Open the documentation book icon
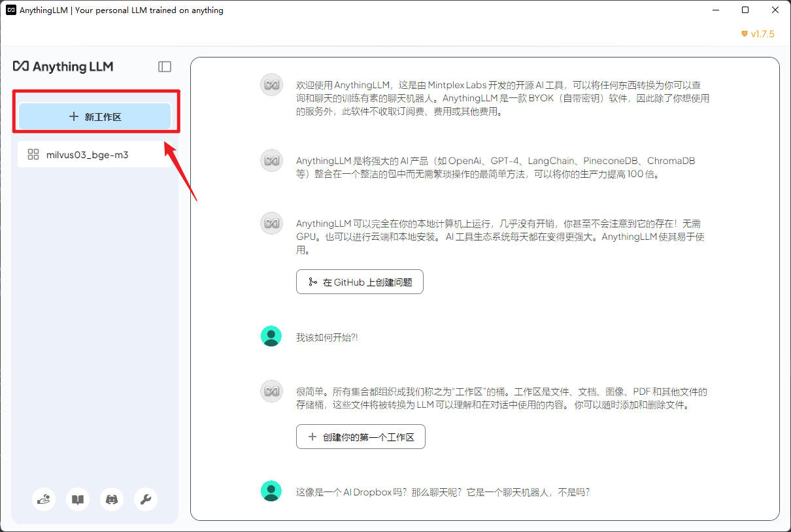The height and width of the screenshot is (532, 791). [x=78, y=500]
